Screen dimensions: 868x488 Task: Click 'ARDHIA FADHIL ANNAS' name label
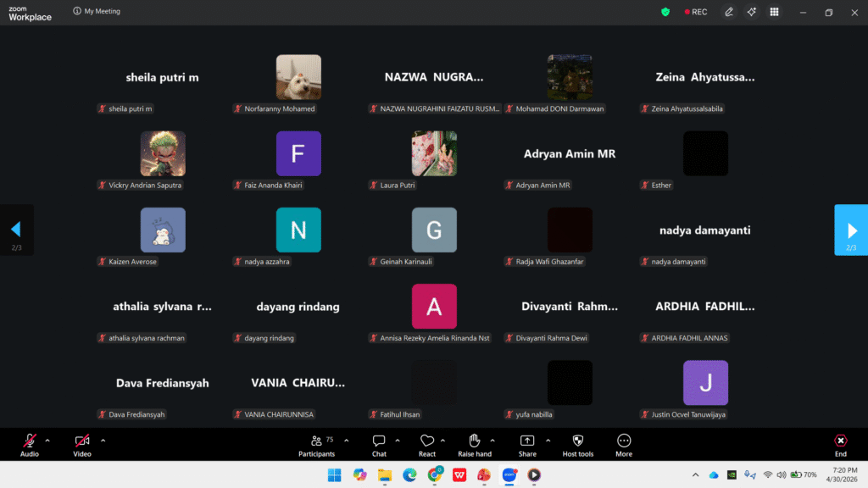coord(689,337)
